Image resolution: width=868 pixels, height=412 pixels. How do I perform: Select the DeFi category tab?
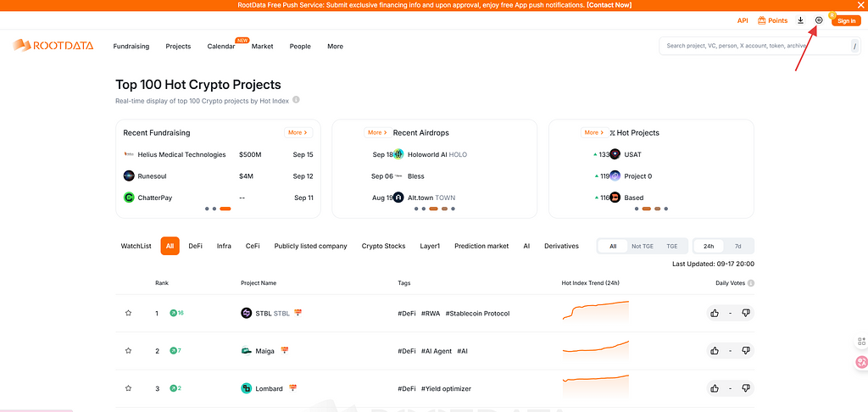(195, 246)
